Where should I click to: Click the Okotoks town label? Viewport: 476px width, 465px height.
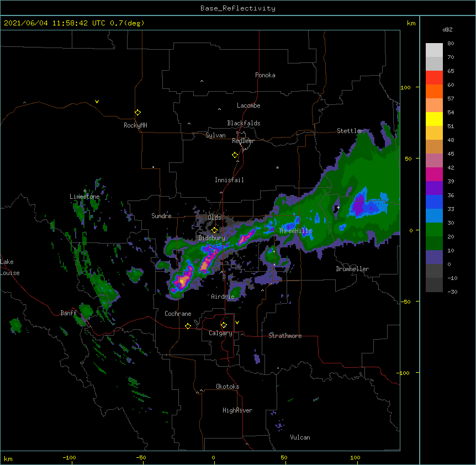pyautogui.click(x=228, y=387)
